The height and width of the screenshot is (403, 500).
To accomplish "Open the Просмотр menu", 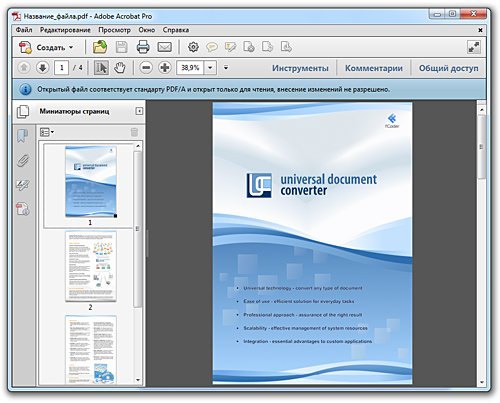I will pyautogui.click(x=114, y=30).
